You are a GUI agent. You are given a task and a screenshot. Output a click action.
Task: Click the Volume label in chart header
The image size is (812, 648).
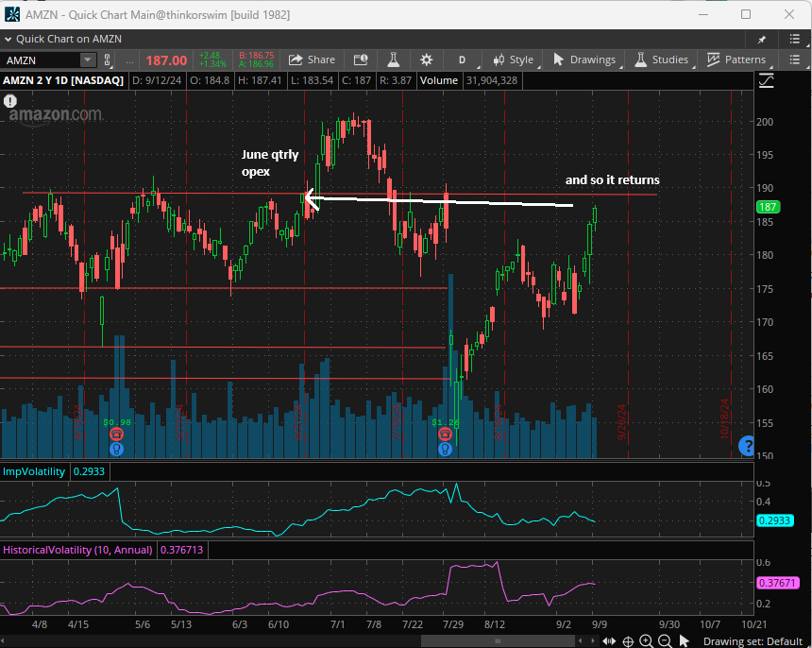coord(439,80)
